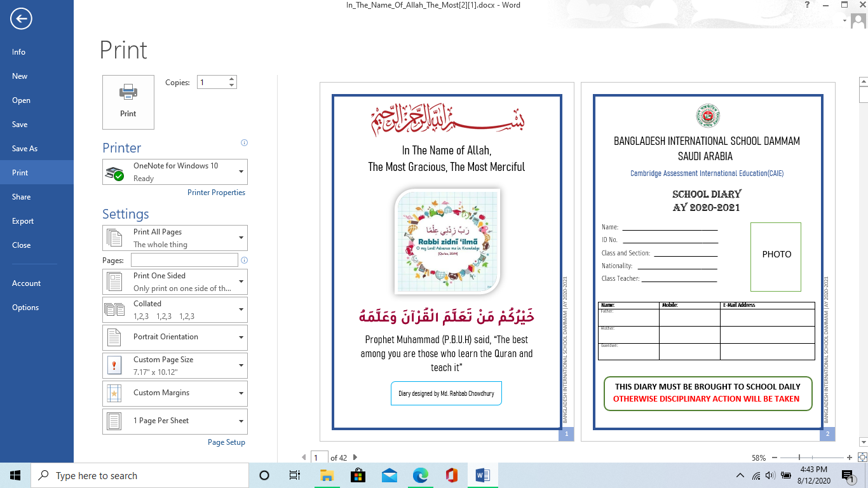Viewport: 868px width, 488px height.
Task: Click the zoom out minus button
Action: 775,457
